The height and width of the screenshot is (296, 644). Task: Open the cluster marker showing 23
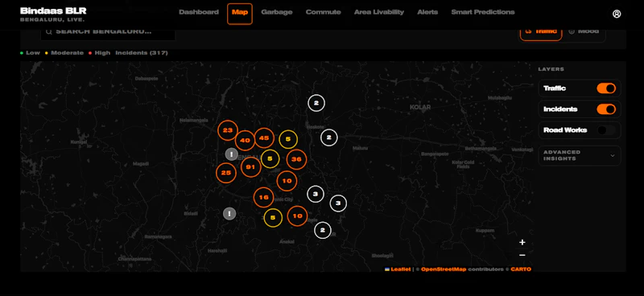click(228, 130)
